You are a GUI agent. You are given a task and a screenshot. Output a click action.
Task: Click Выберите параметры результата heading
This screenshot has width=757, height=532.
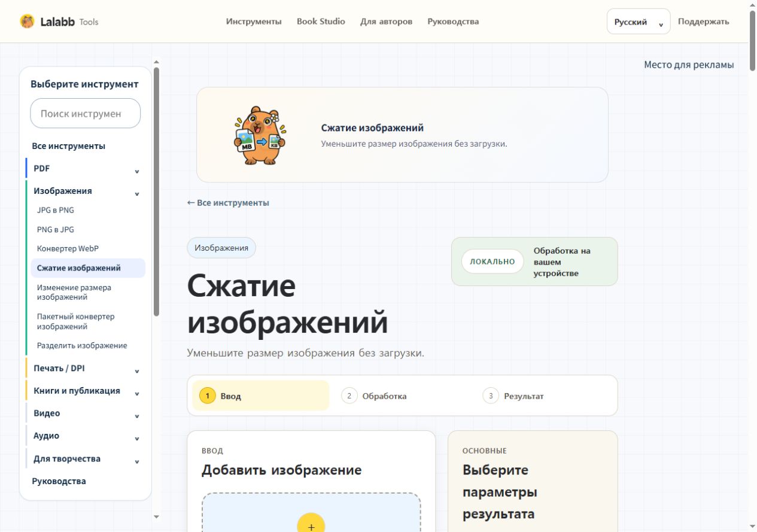(x=500, y=492)
